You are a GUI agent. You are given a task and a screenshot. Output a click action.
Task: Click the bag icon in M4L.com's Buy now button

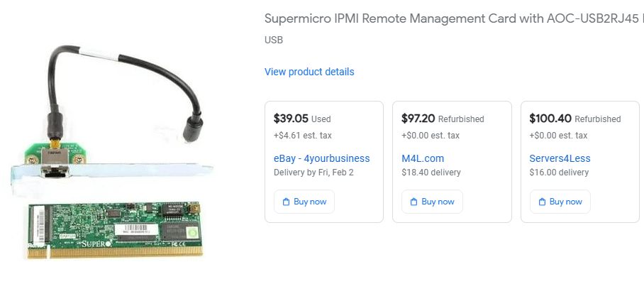413,202
